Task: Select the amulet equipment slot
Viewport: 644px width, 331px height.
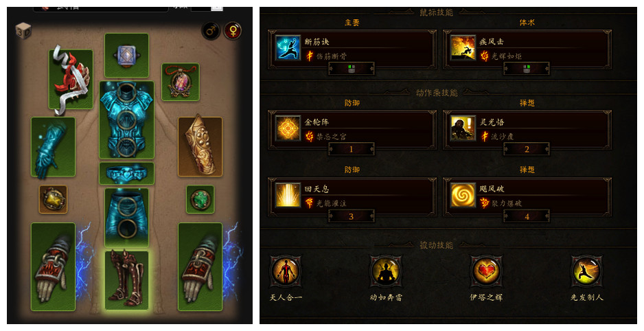Action: (181, 82)
